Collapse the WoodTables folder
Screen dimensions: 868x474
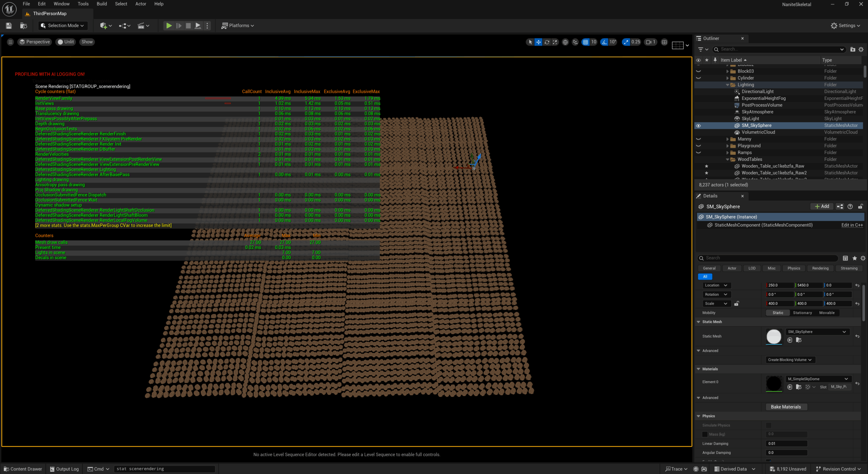[x=727, y=160]
